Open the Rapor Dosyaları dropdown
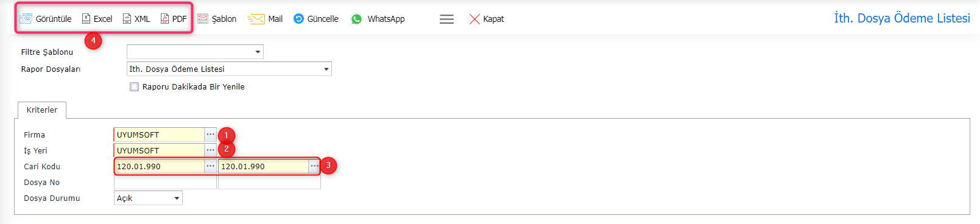The height and width of the screenshot is (224, 980). [x=229, y=69]
